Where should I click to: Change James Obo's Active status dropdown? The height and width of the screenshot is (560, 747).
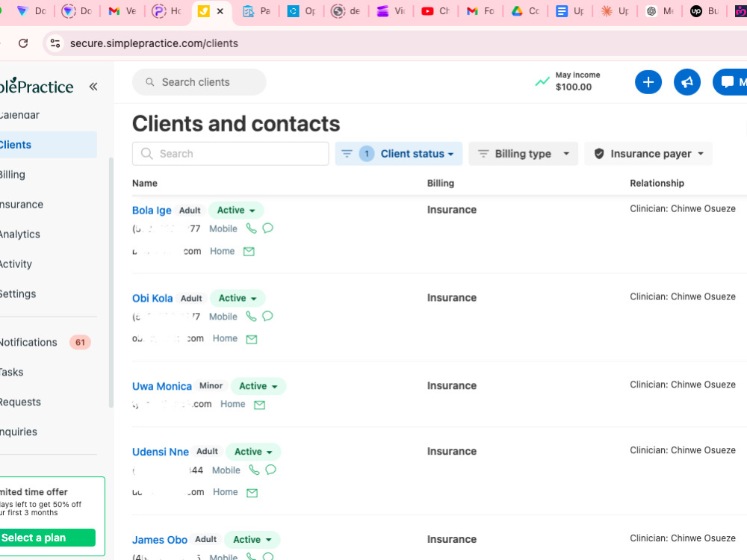point(252,540)
